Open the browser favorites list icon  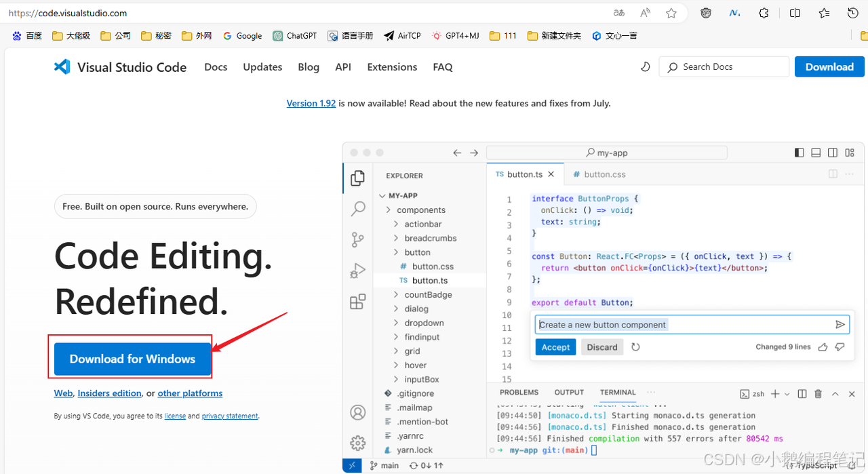pyautogui.click(x=824, y=13)
